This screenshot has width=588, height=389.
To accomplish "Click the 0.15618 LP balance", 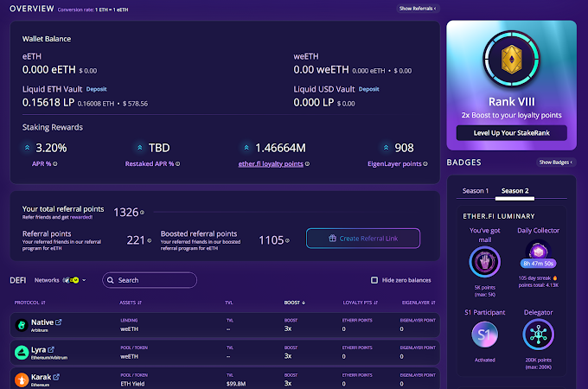I will pos(48,102).
